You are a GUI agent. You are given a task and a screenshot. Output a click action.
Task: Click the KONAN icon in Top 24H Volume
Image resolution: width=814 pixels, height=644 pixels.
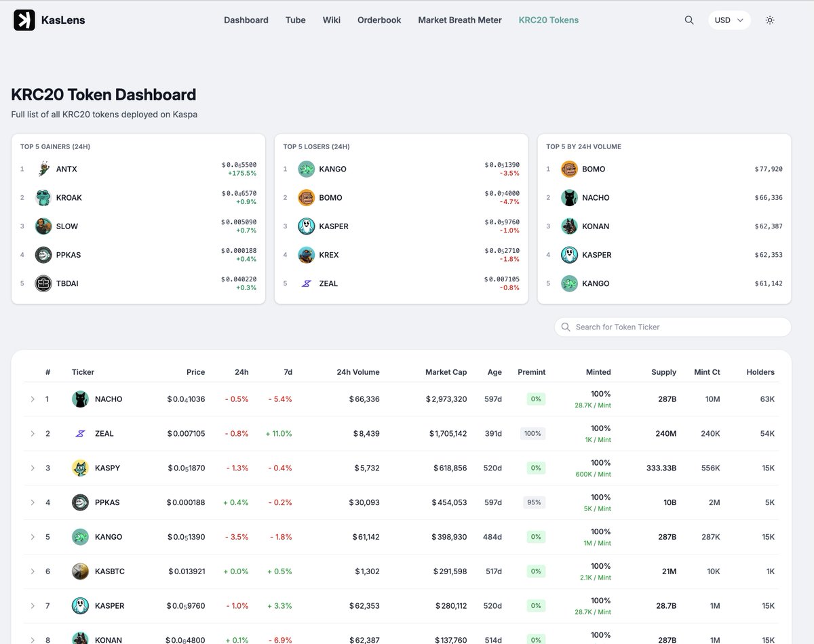[x=569, y=226]
